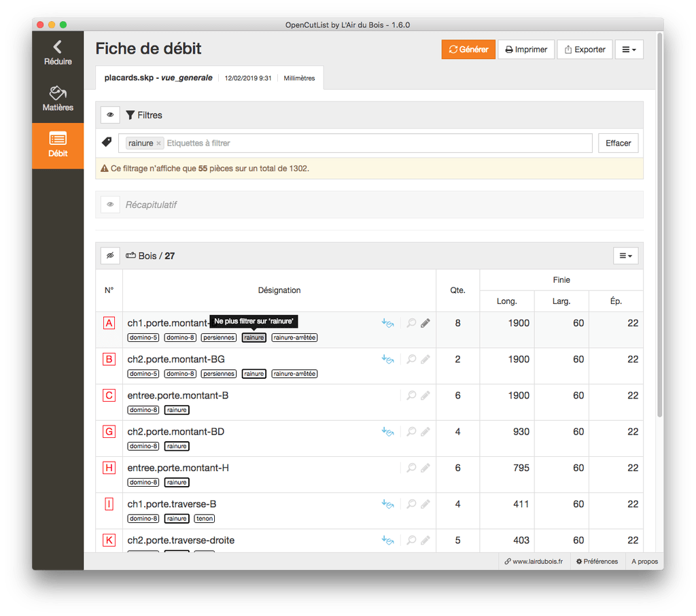Toggle visibility of the Filtres section

(110, 115)
